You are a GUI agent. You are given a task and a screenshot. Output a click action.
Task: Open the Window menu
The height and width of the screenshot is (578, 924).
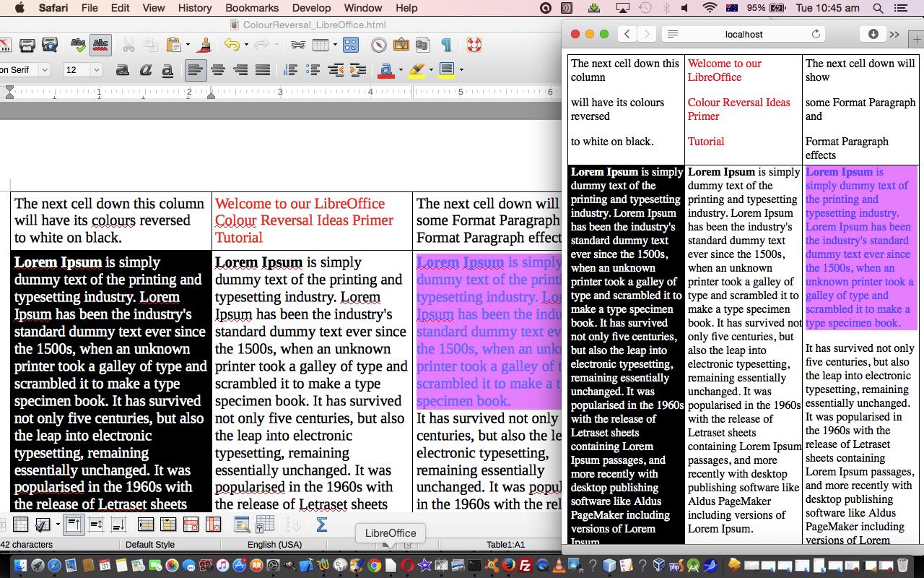[x=363, y=8]
